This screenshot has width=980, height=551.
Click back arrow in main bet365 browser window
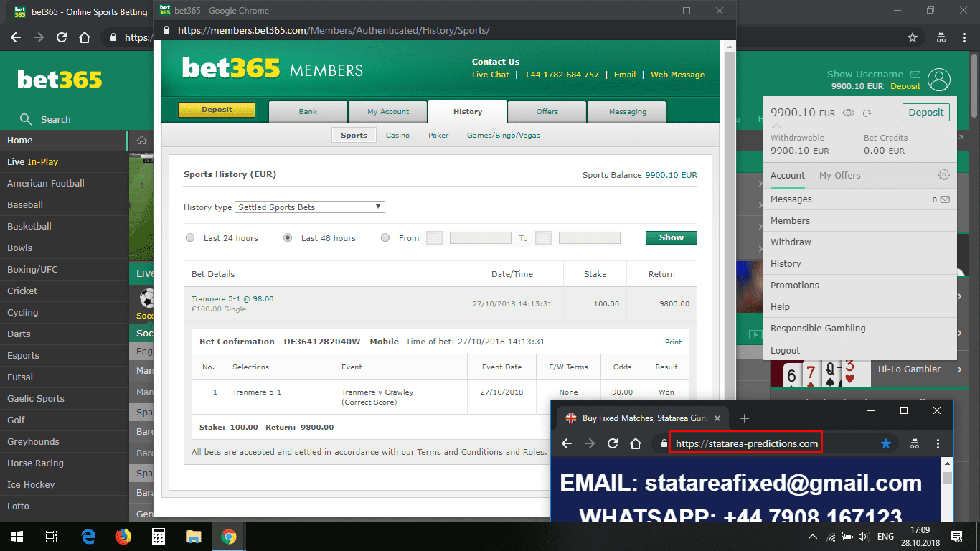[x=16, y=37]
